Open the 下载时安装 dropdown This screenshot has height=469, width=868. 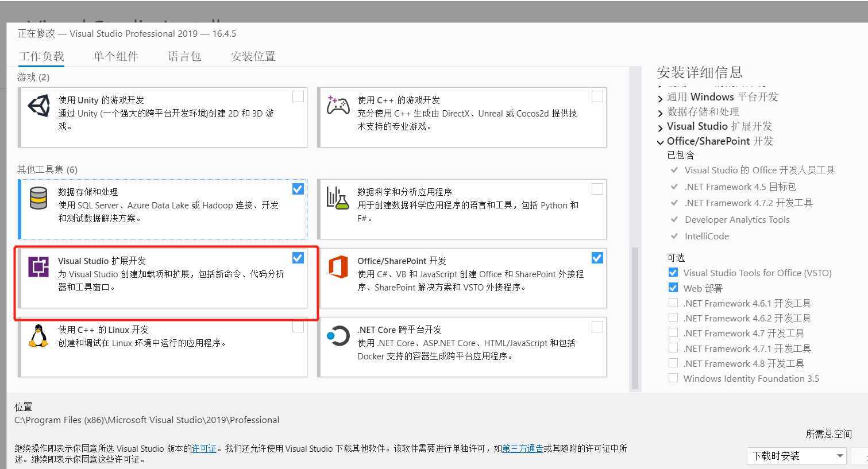click(x=796, y=456)
